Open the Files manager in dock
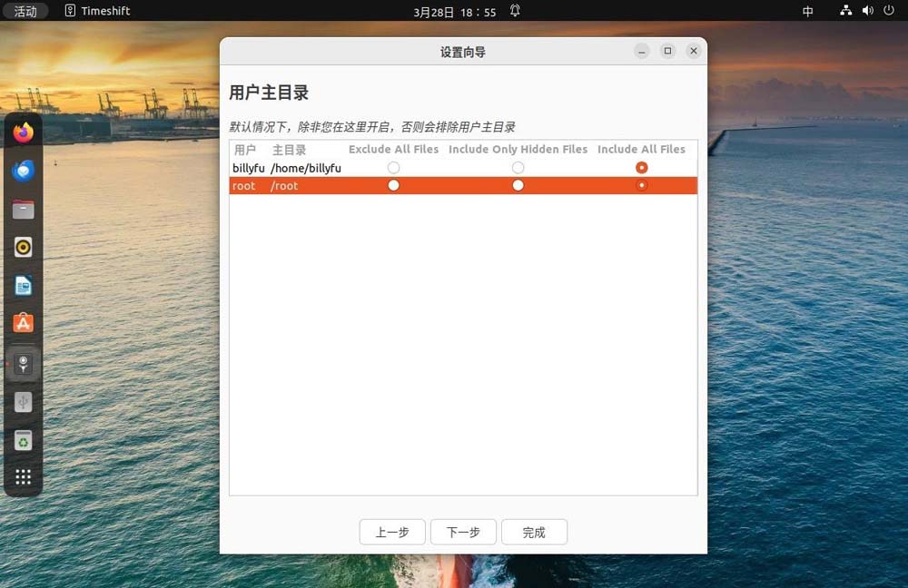The image size is (908, 588). tap(24, 210)
